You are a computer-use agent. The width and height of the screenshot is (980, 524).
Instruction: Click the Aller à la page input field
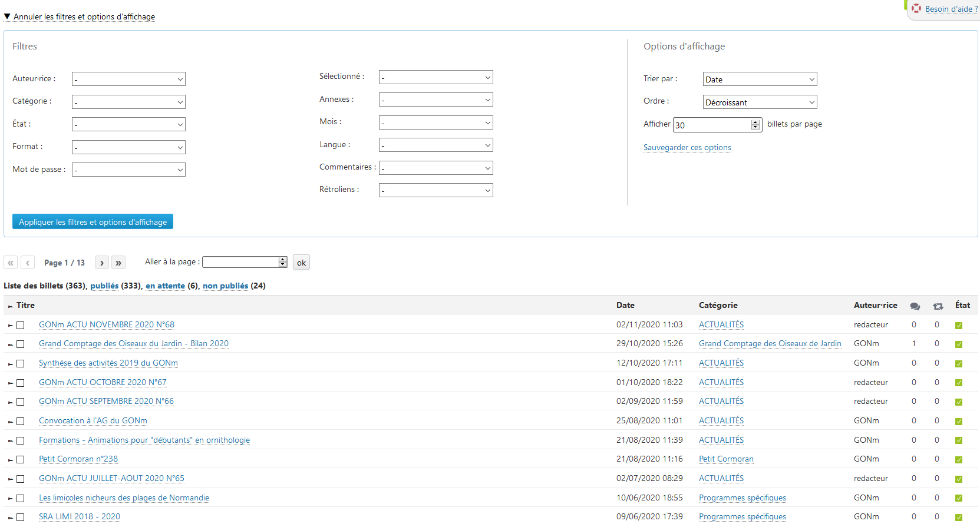240,262
